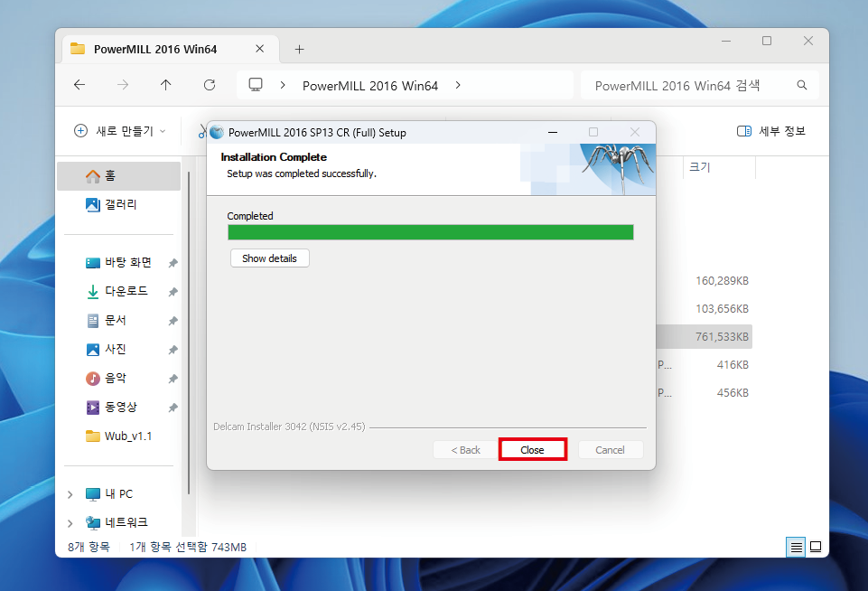The image size is (868, 591).
Task: Click the Close button in Setup
Action: 533,450
